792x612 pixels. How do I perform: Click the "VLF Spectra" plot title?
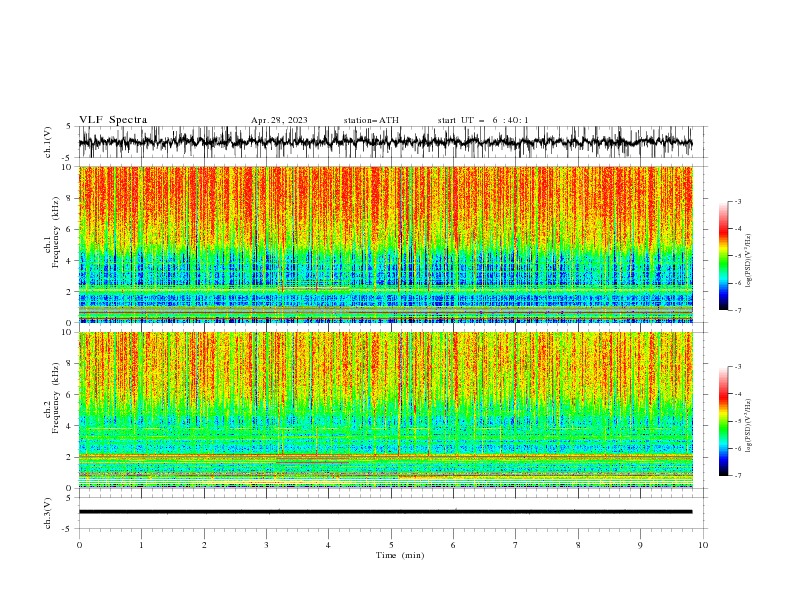[x=113, y=120]
